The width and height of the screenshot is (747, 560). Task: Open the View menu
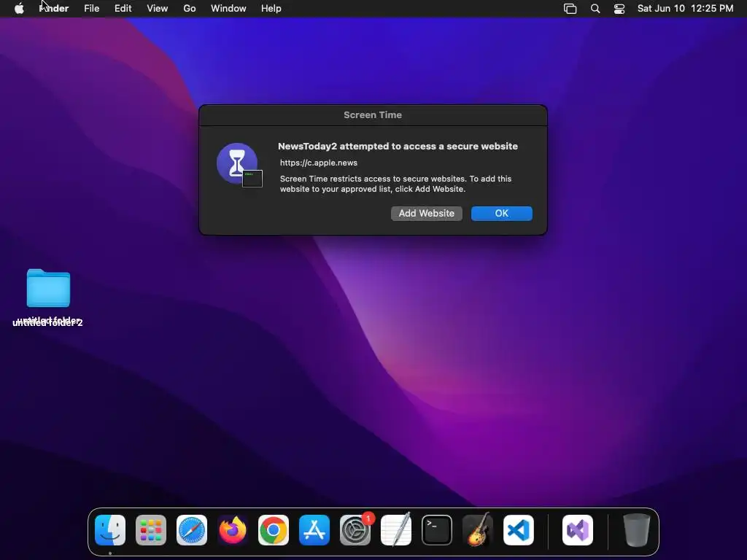pos(158,9)
